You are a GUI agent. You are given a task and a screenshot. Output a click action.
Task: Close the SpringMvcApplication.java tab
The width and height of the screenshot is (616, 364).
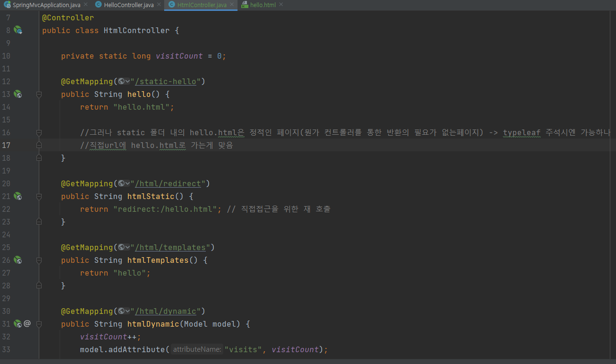86,5
